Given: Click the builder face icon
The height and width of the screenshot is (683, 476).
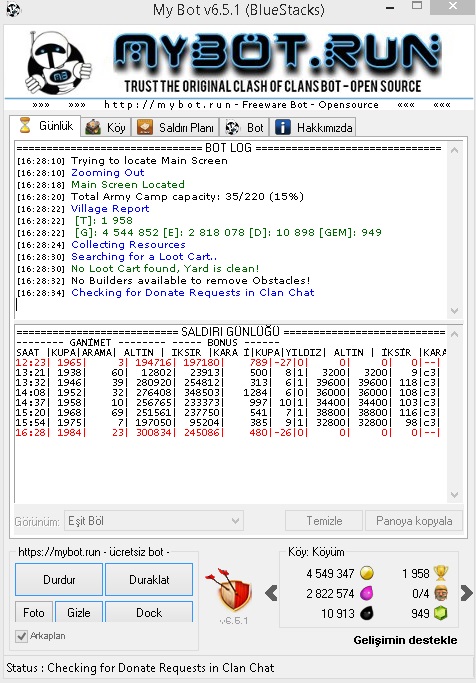Looking at the screenshot, I should pos(441,593).
